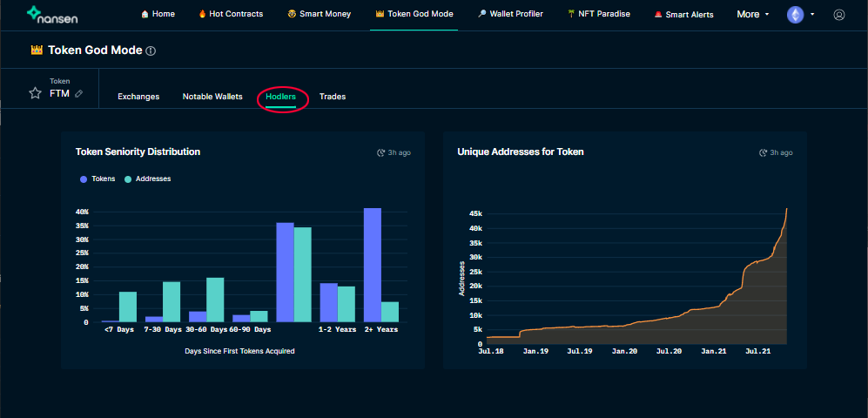
Task: Go to Smart Money section
Action: pos(320,14)
